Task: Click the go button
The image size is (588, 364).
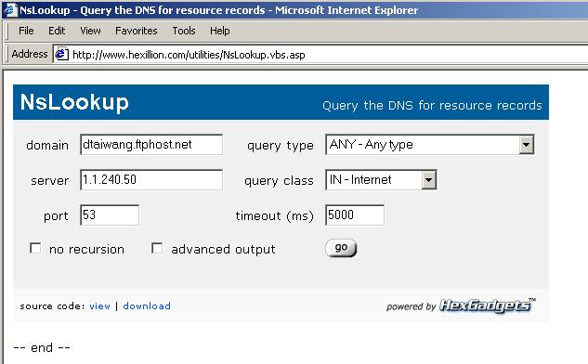Action: pyautogui.click(x=341, y=248)
